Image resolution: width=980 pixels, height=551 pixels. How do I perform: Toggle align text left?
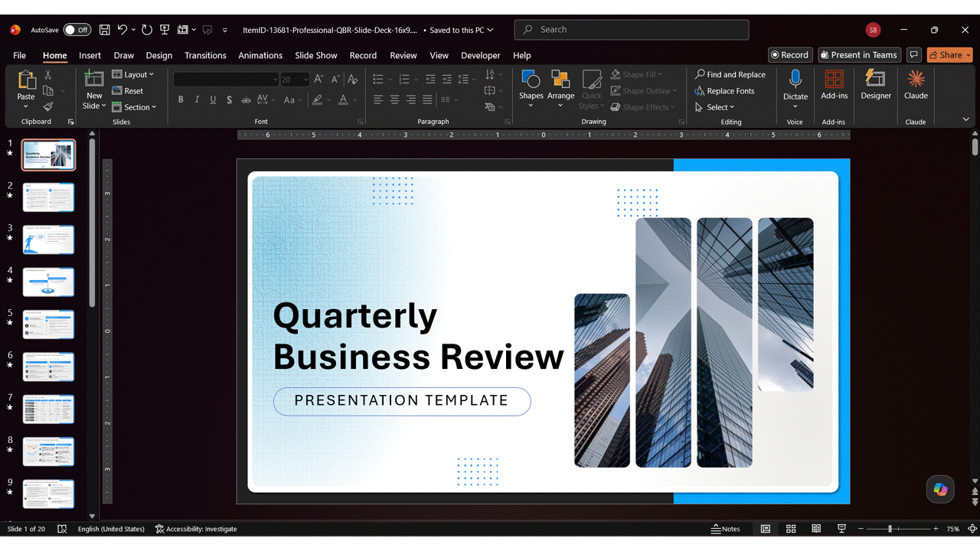pos(378,99)
